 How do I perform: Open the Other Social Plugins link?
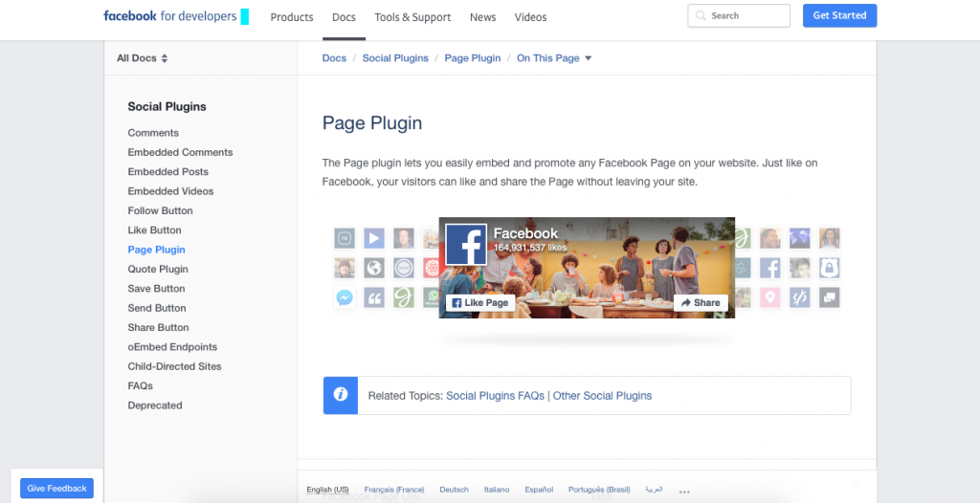[603, 396]
